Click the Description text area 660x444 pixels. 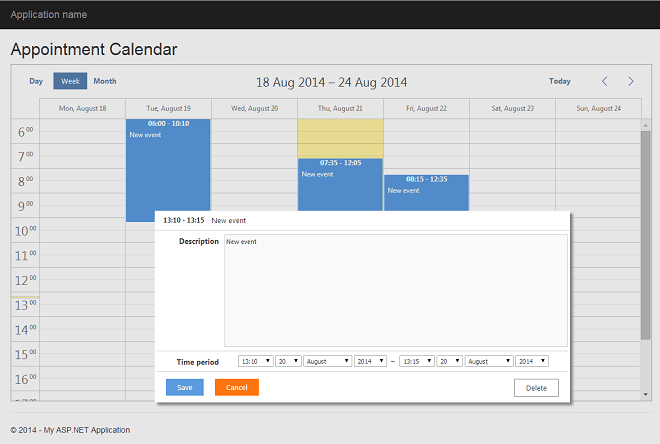395,291
